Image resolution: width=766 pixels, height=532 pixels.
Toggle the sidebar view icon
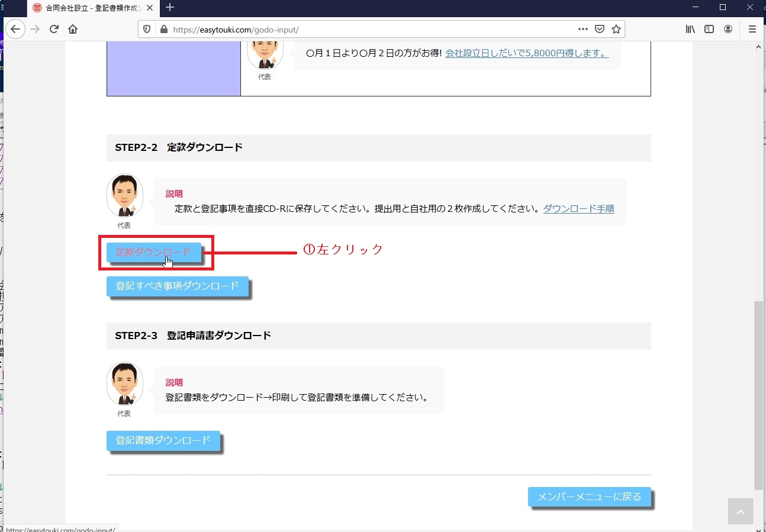[709, 29]
